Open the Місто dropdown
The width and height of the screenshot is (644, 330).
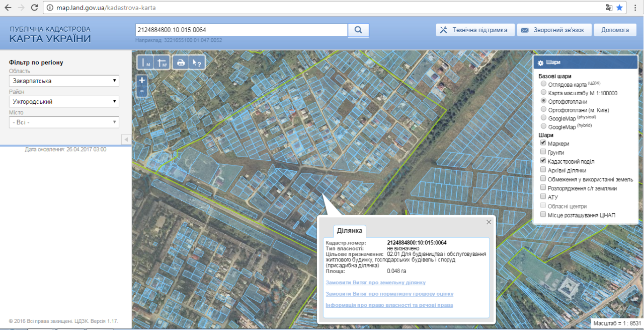coord(64,122)
